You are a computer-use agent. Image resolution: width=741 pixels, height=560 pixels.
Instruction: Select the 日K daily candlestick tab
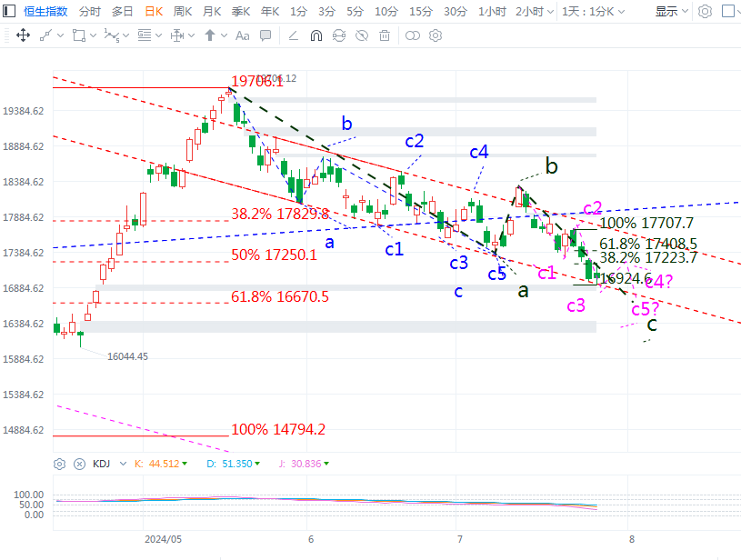[154, 11]
